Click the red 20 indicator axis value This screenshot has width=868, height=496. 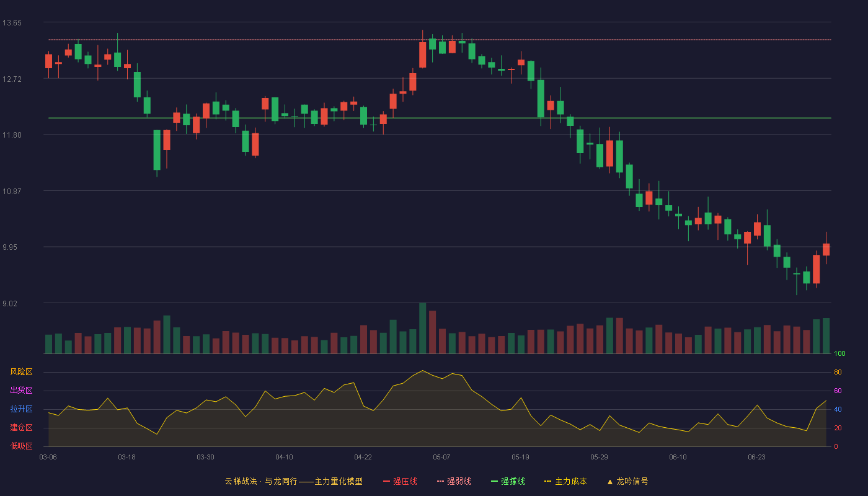(838, 428)
